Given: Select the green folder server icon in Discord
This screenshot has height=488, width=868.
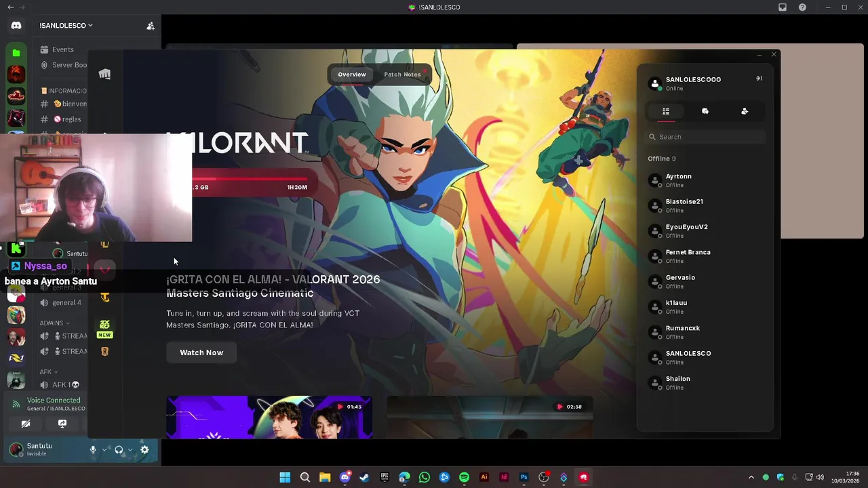Looking at the screenshot, I should (x=16, y=52).
